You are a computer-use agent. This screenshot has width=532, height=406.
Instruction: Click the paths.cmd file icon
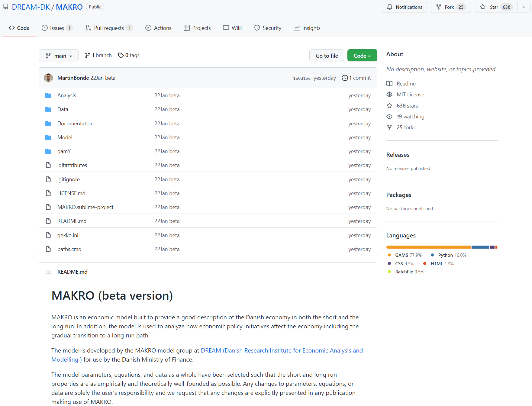coord(48,249)
